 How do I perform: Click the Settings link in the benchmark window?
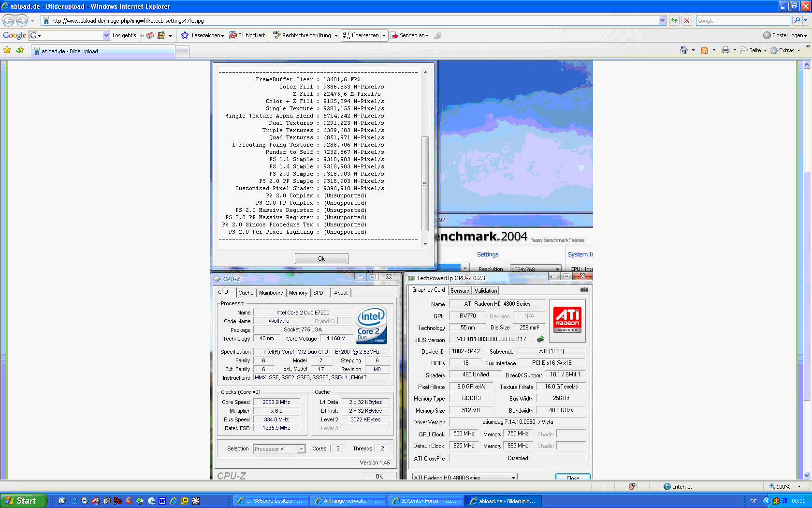click(x=488, y=254)
